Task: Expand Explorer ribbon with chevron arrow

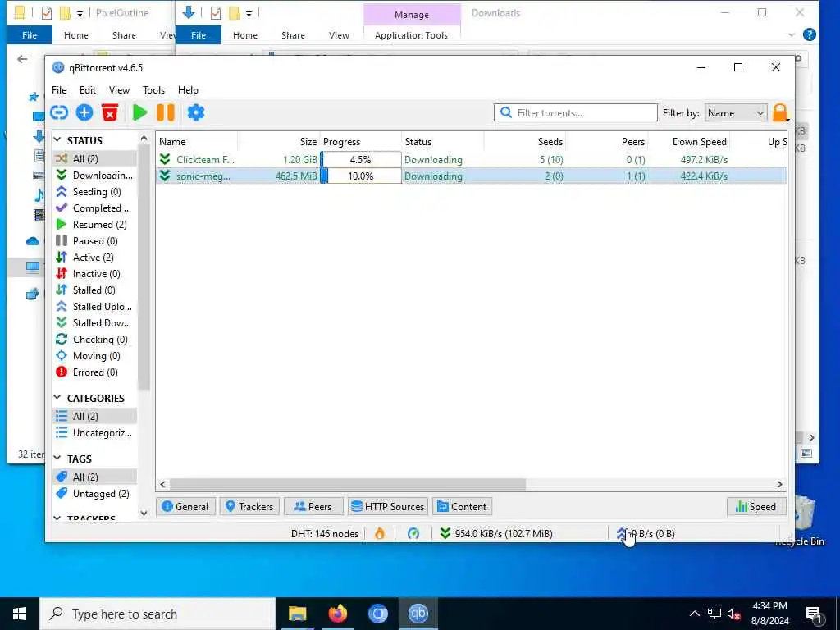Action: (792, 35)
